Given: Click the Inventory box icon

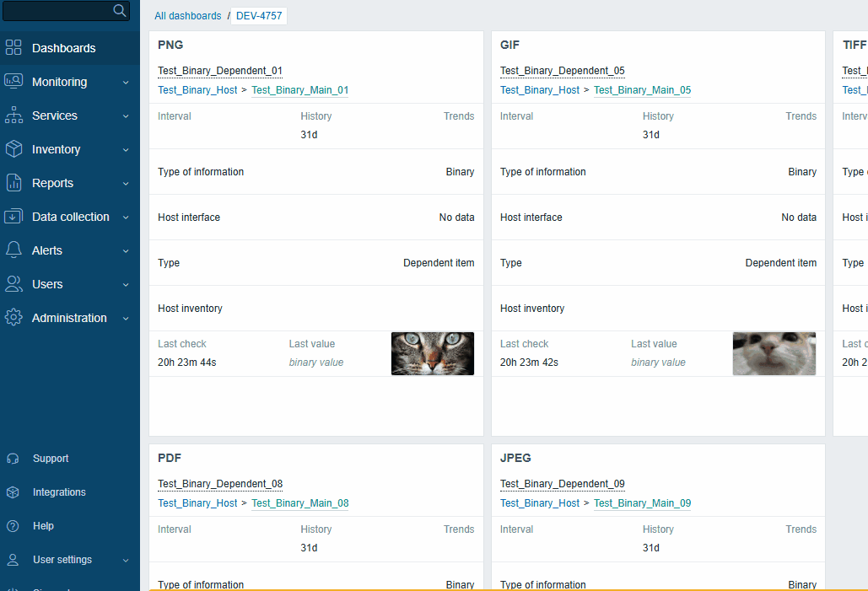Looking at the screenshot, I should point(13,149).
